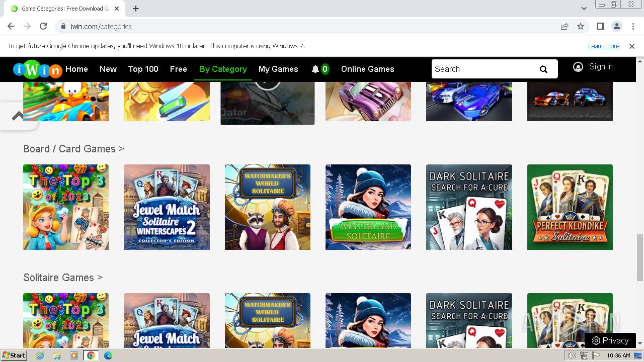The width and height of the screenshot is (644, 362).
Task: Click the Learn more link
Action: pyautogui.click(x=604, y=46)
